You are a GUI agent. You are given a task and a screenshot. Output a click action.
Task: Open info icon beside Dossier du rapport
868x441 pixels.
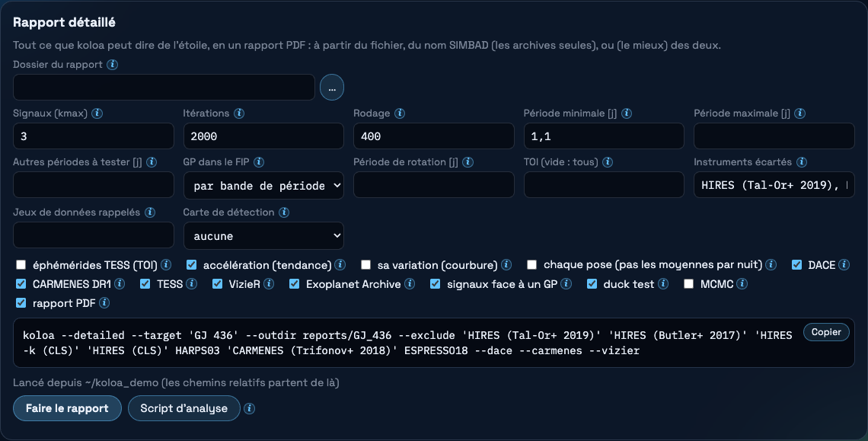pyautogui.click(x=113, y=64)
